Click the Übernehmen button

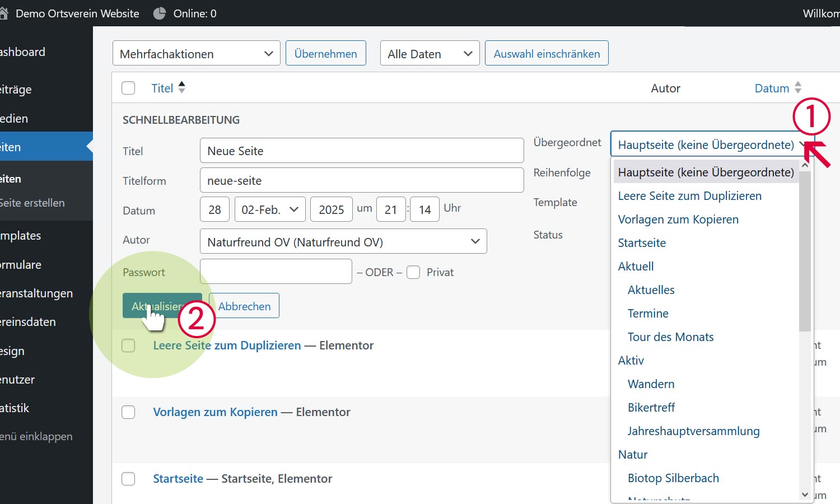[x=326, y=53]
